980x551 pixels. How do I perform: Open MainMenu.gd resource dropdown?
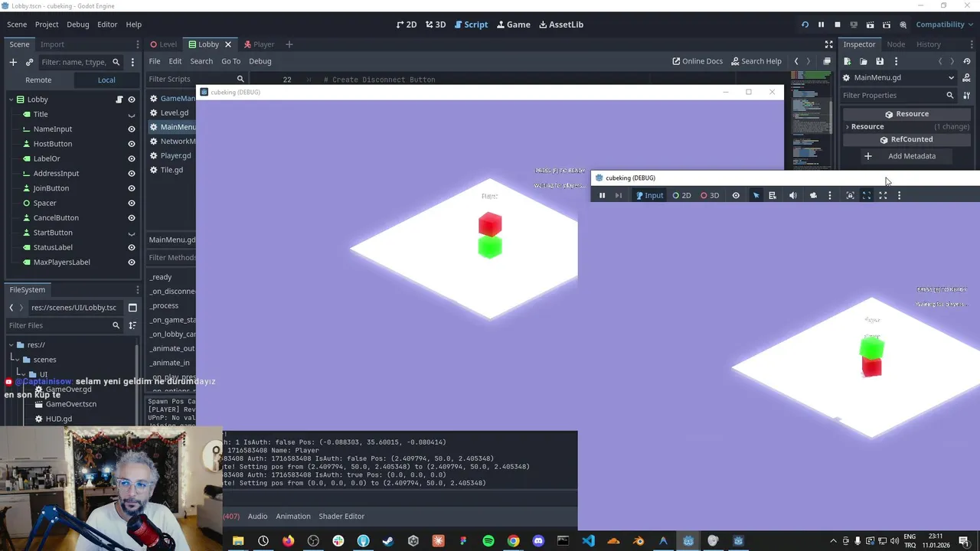tap(900, 77)
